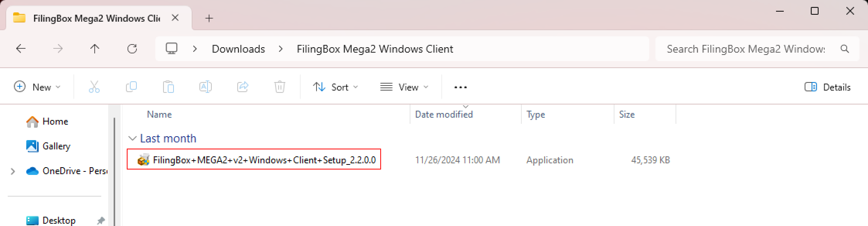Expand the OneDrive tree node
This screenshot has height=226, width=868.
click(x=13, y=171)
